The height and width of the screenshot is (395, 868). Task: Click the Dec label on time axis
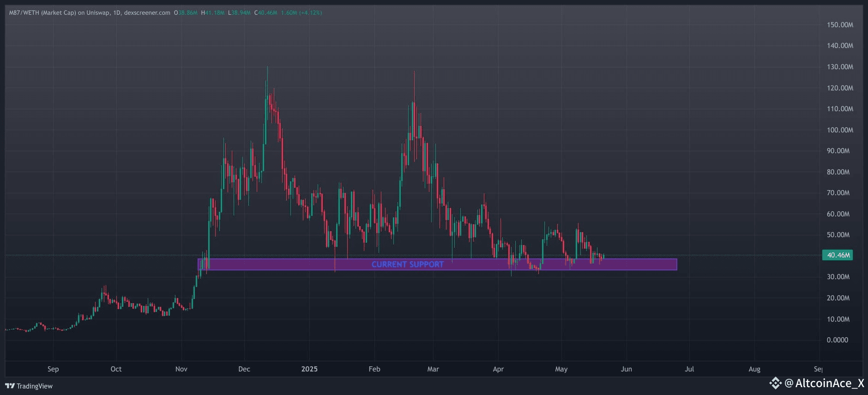[244, 369]
